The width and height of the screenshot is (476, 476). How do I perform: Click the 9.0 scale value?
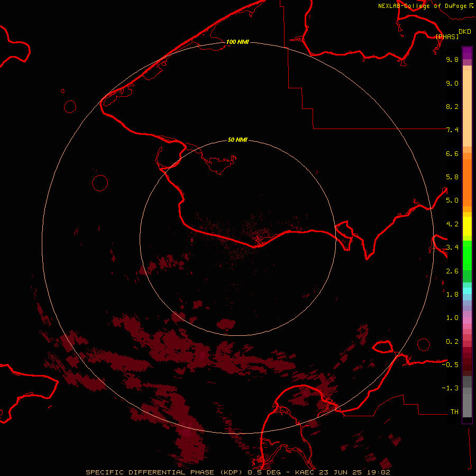click(x=452, y=83)
